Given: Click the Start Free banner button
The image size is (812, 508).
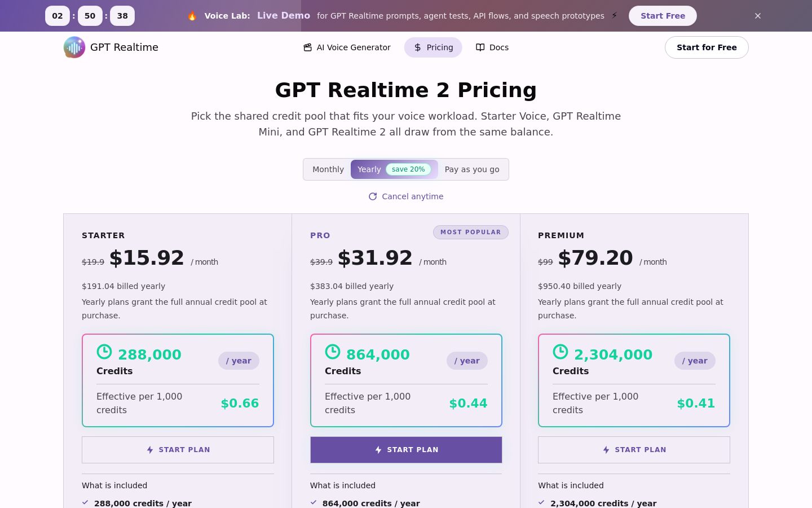Looking at the screenshot, I should pos(663,16).
